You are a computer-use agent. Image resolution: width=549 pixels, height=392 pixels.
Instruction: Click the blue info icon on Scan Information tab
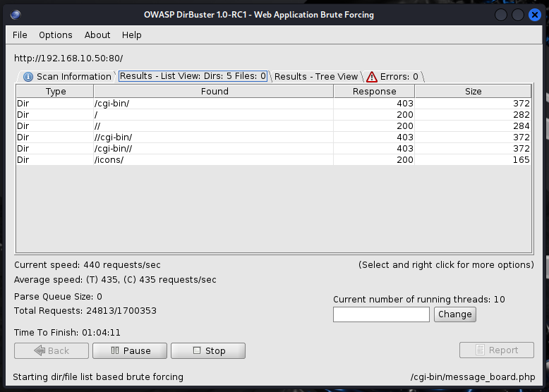28,77
